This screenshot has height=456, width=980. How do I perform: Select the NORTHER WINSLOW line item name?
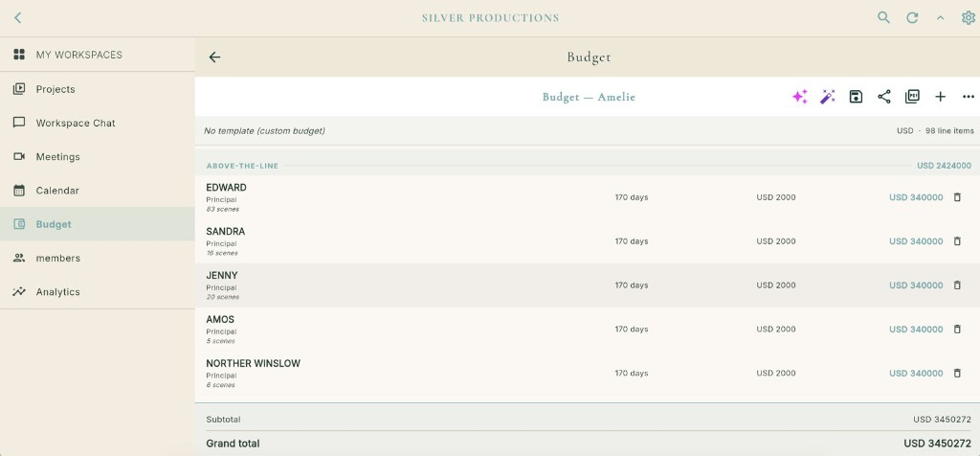tap(253, 363)
